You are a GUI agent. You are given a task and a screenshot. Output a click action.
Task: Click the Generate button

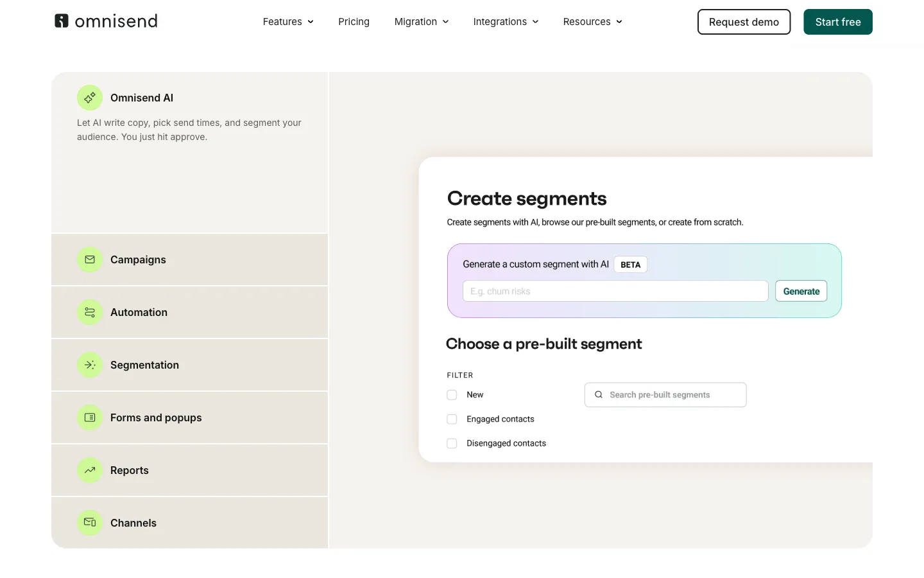point(801,291)
